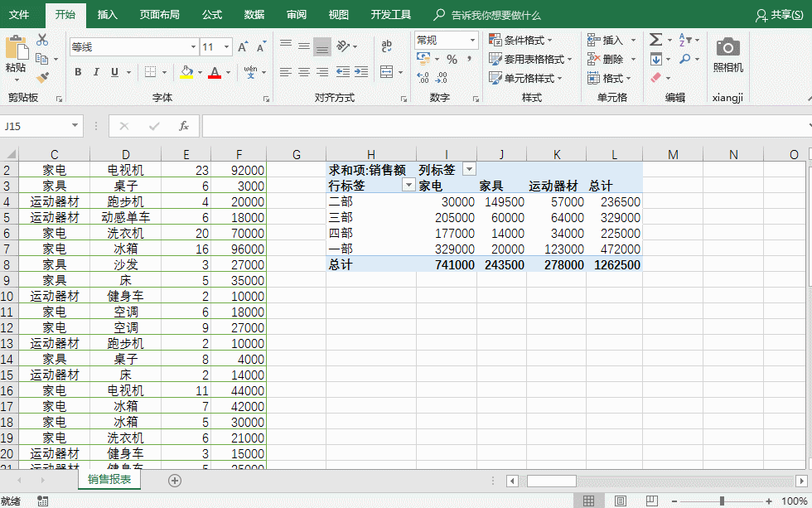Select the 销售报表 sheet tab
This screenshot has height=508, width=812.
click(x=109, y=480)
